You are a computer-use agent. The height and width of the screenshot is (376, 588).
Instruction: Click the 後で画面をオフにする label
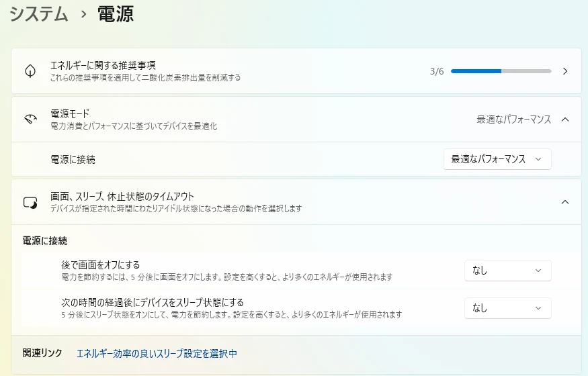pyautogui.click(x=101, y=265)
